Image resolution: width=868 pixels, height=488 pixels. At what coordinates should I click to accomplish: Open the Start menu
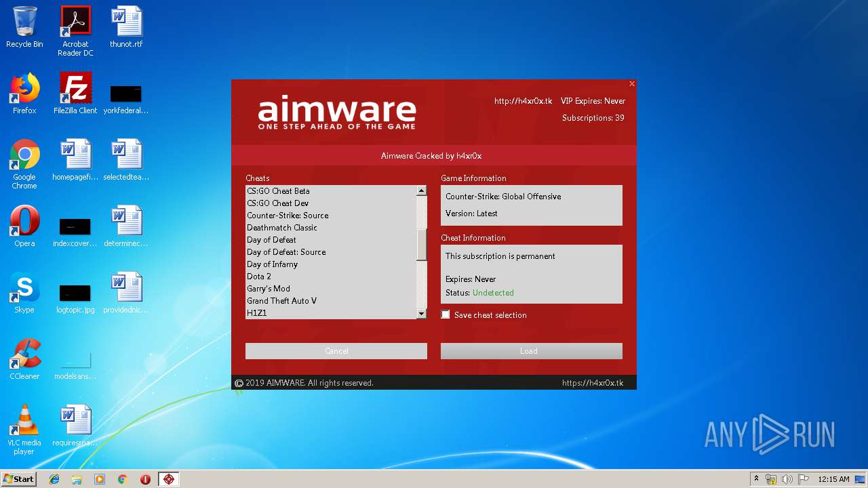click(19, 479)
